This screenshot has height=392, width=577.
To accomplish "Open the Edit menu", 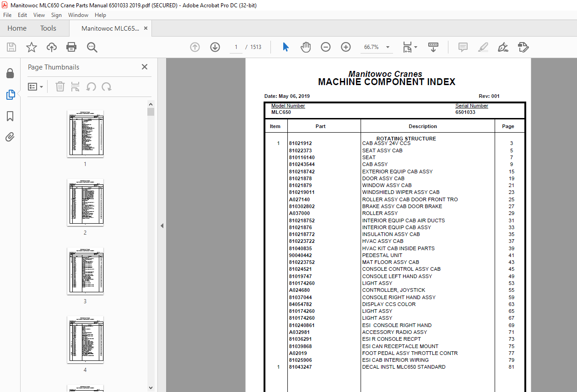I will click(22, 15).
